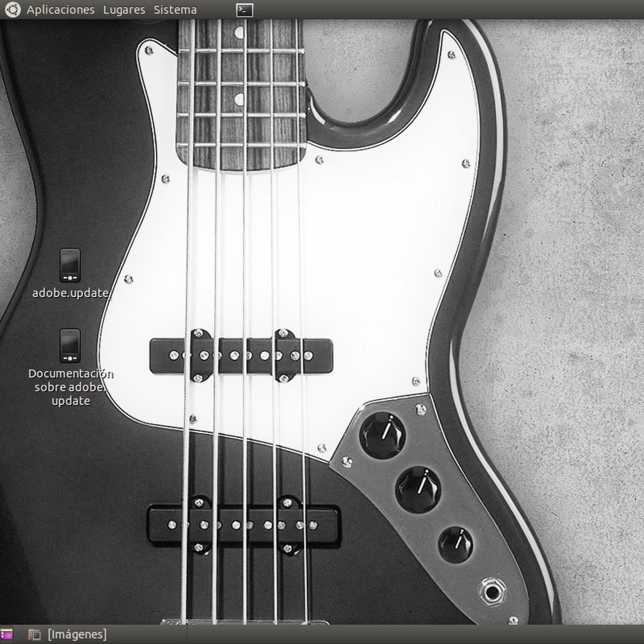
Task: Click the show desktop icon in bottom panel
Action: coord(6,634)
